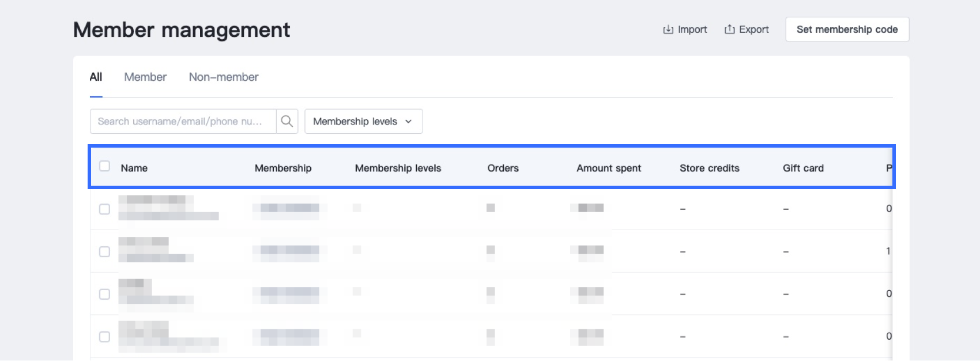Toggle the select-all checkbox in table header
The width and height of the screenshot is (980, 361).
pyautogui.click(x=104, y=166)
